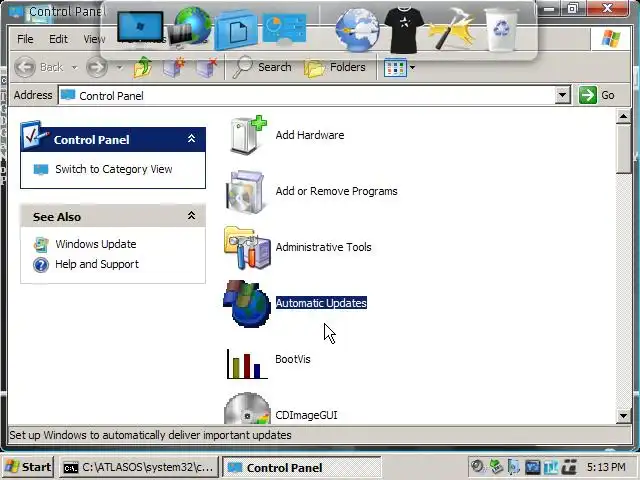The width and height of the screenshot is (640, 480).
Task: Select the Add Hardware label
Action: (310, 135)
